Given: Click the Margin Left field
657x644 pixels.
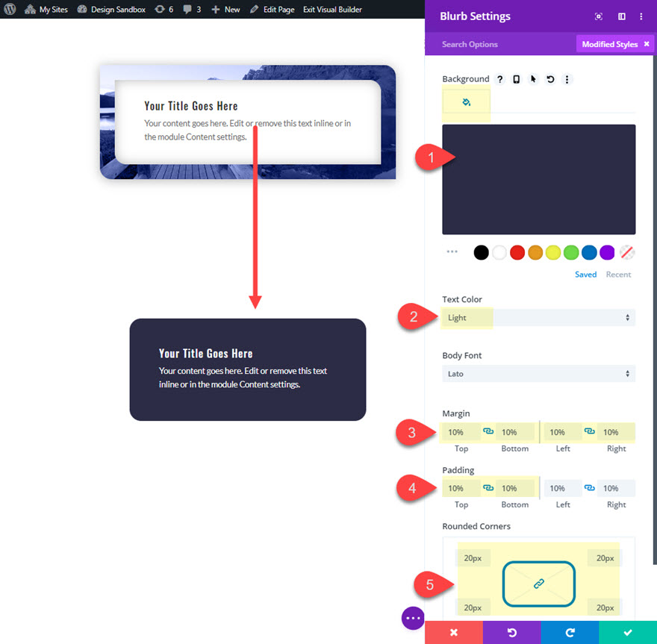Looking at the screenshot, I should tap(563, 432).
